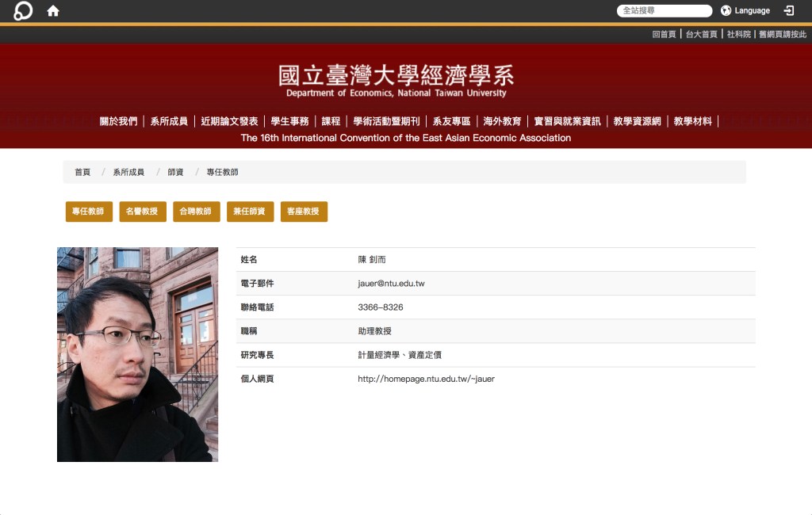
Task: Select the 合聘教師 filter button
Action: coord(196,212)
